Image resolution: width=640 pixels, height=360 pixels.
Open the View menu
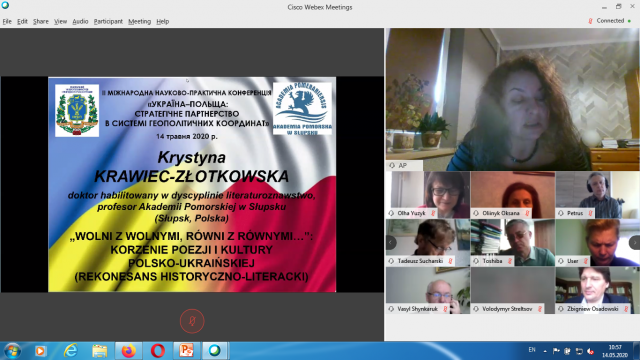60,21
